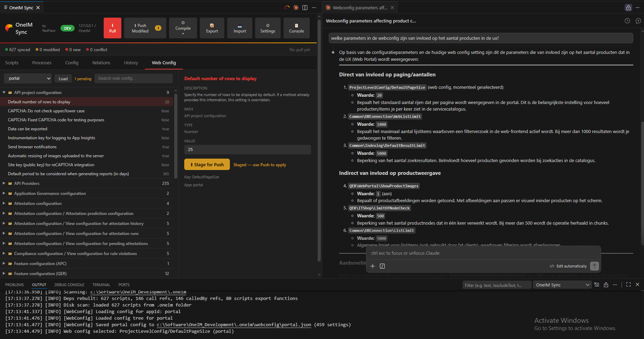644x339 pixels.
Task: Click the output Filter text field
Action: click(x=497, y=285)
